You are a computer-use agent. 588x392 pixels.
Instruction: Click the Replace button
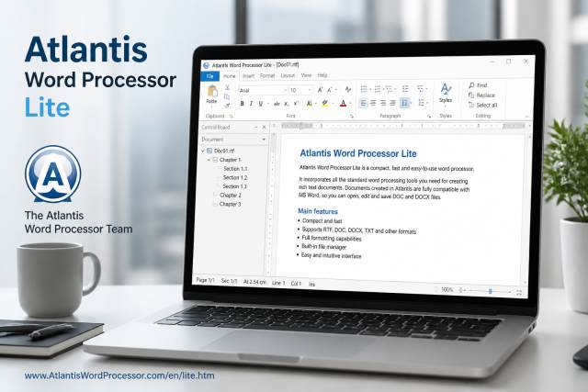(481, 95)
